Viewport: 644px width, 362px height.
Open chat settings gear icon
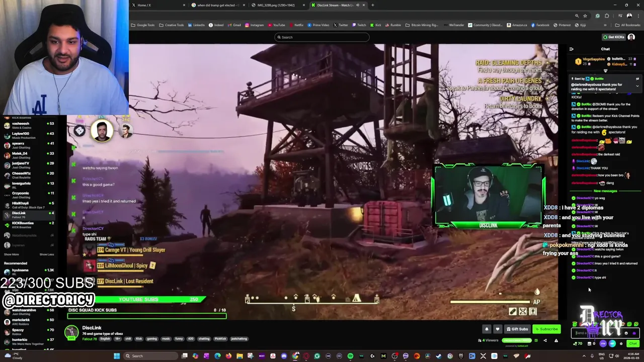[621, 344]
